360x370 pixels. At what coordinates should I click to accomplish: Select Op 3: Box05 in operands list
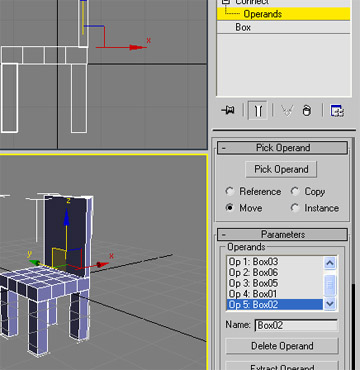275,283
